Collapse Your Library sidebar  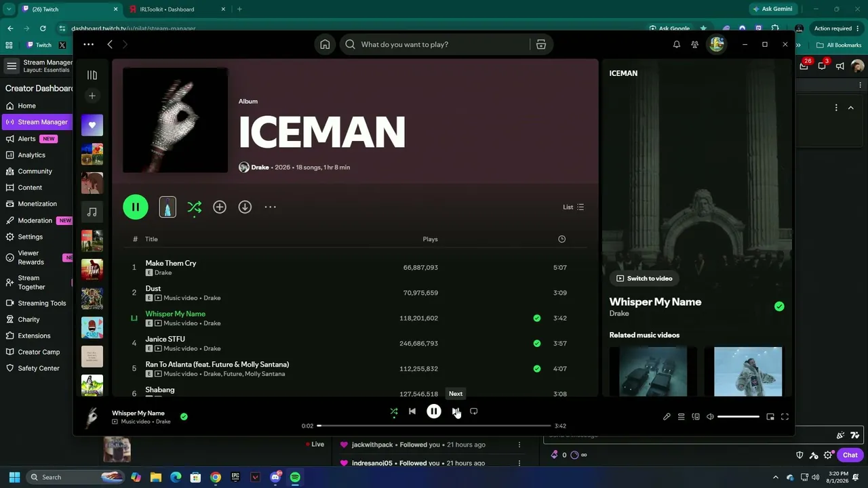(x=92, y=75)
